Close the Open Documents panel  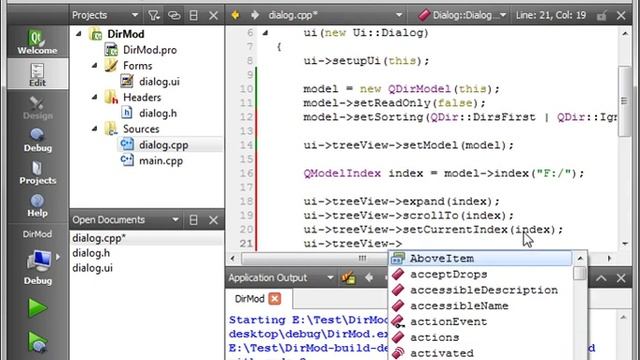[213, 220]
